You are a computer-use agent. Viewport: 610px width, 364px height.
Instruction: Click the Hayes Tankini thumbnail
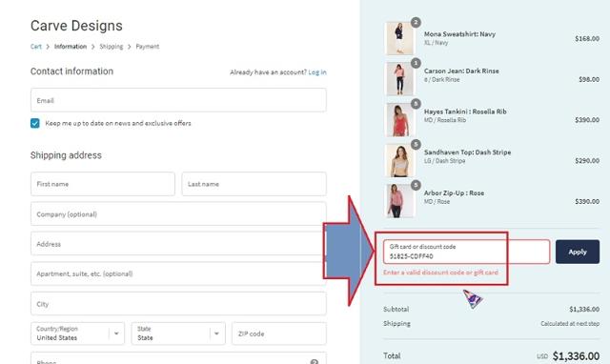pyautogui.click(x=399, y=120)
